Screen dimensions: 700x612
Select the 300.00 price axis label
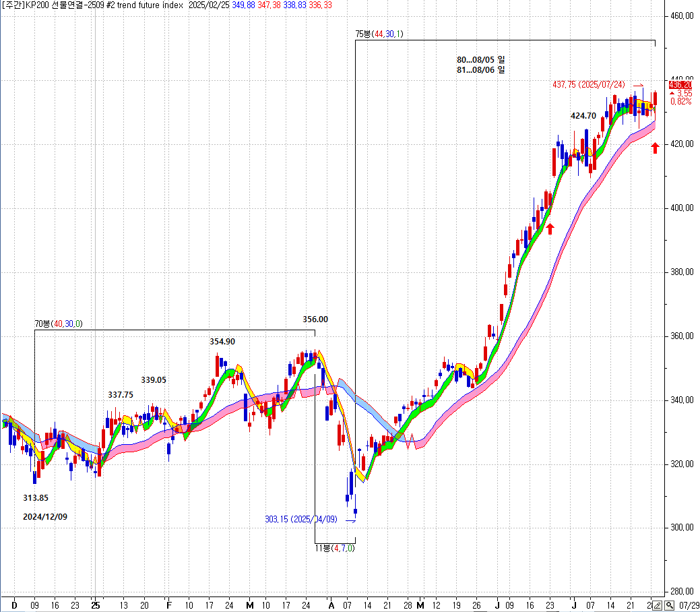click(x=682, y=528)
